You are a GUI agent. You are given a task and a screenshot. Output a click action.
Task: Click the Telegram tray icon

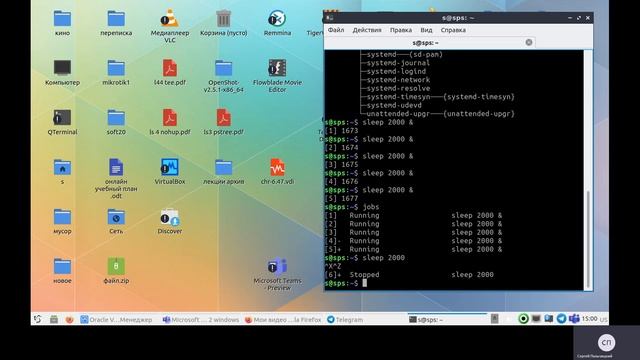pyautogui.click(x=561, y=319)
